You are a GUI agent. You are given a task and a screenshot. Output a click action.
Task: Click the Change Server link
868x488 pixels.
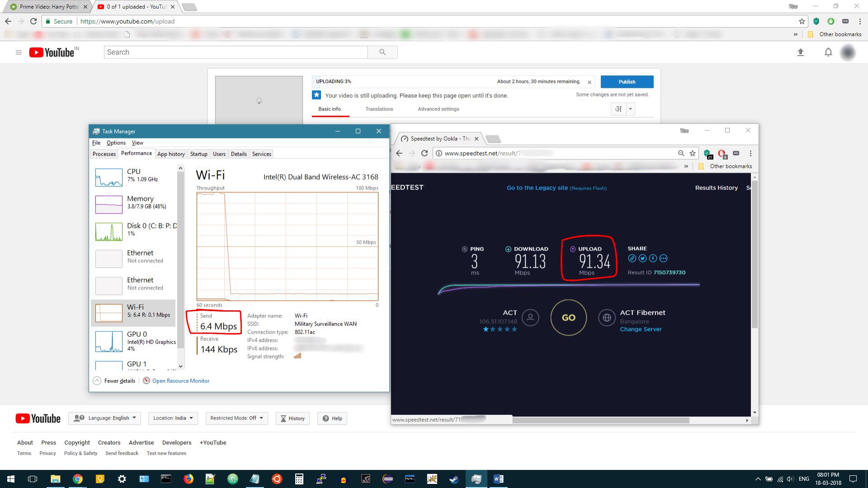641,329
